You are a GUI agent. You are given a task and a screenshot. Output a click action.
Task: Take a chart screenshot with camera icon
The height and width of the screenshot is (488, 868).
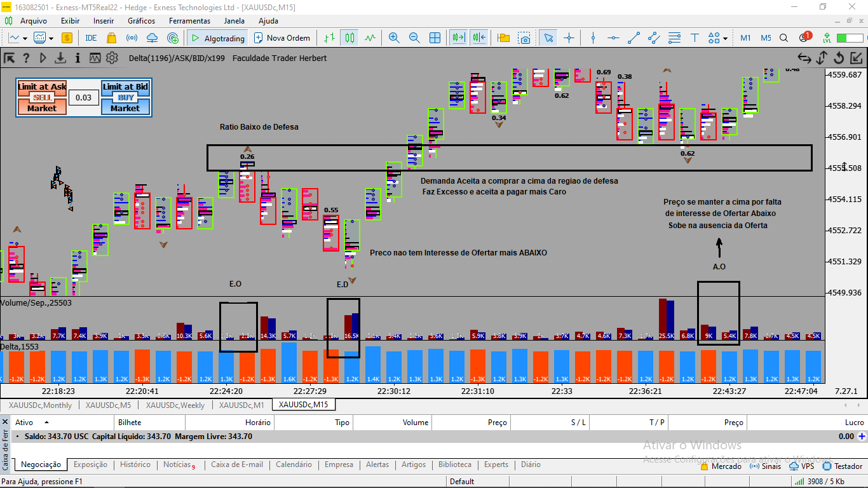tap(524, 38)
